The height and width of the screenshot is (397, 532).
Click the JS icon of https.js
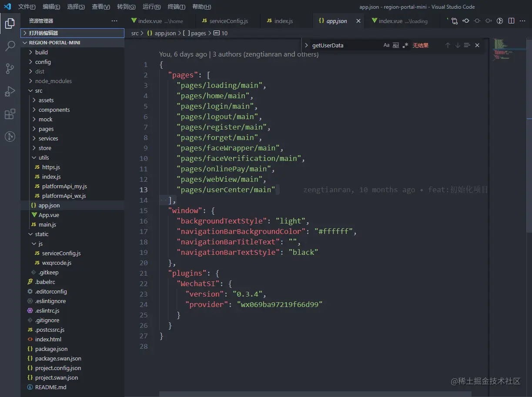37,167
